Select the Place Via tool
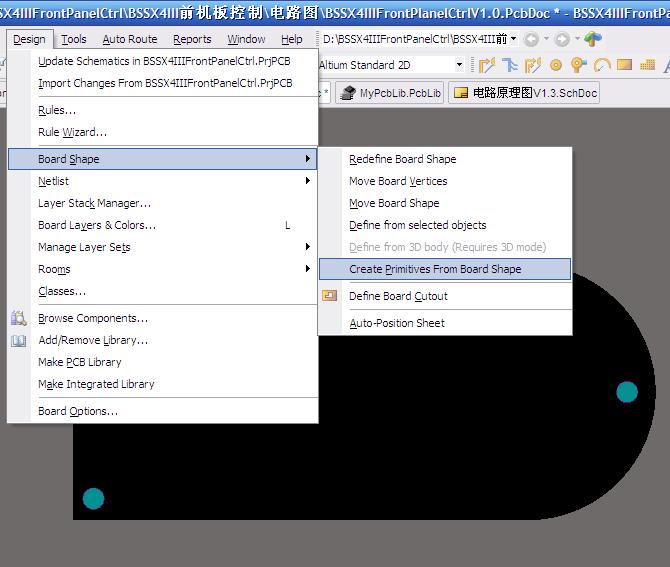This screenshot has width=670, height=567. [579, 65]
